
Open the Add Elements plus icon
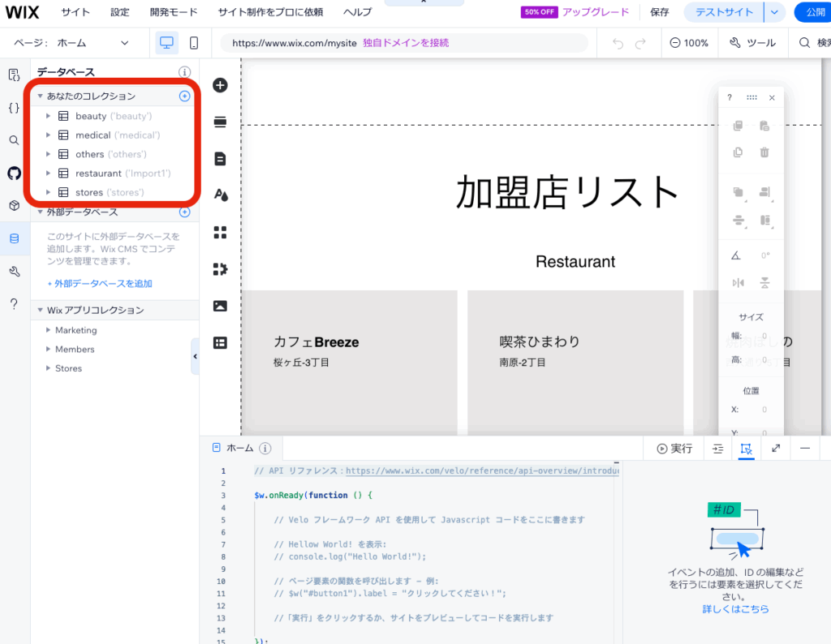(220, 85)
